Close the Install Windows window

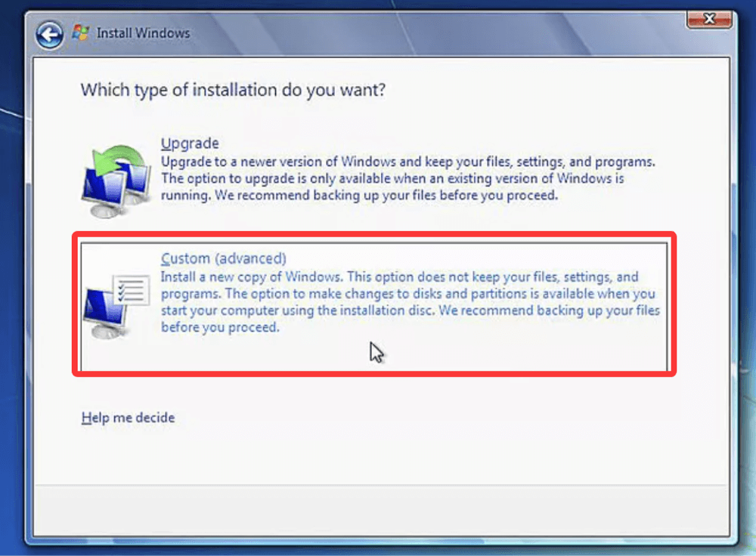click(708, 20)
